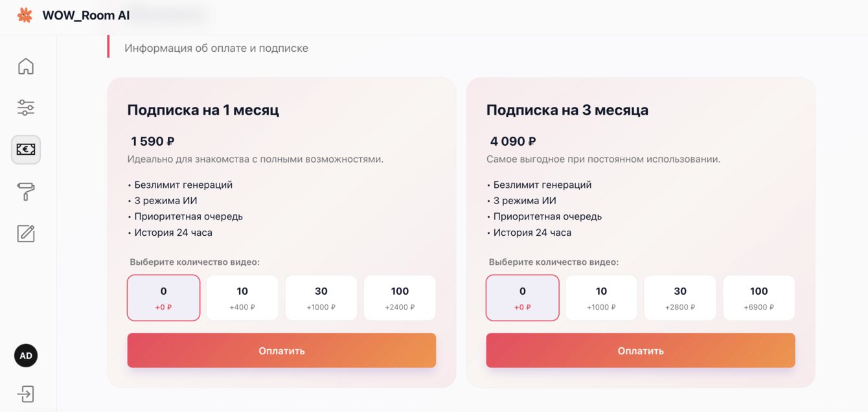Click the AD profile avatar
The image size is (868, 412).
[x=26, y=356]
